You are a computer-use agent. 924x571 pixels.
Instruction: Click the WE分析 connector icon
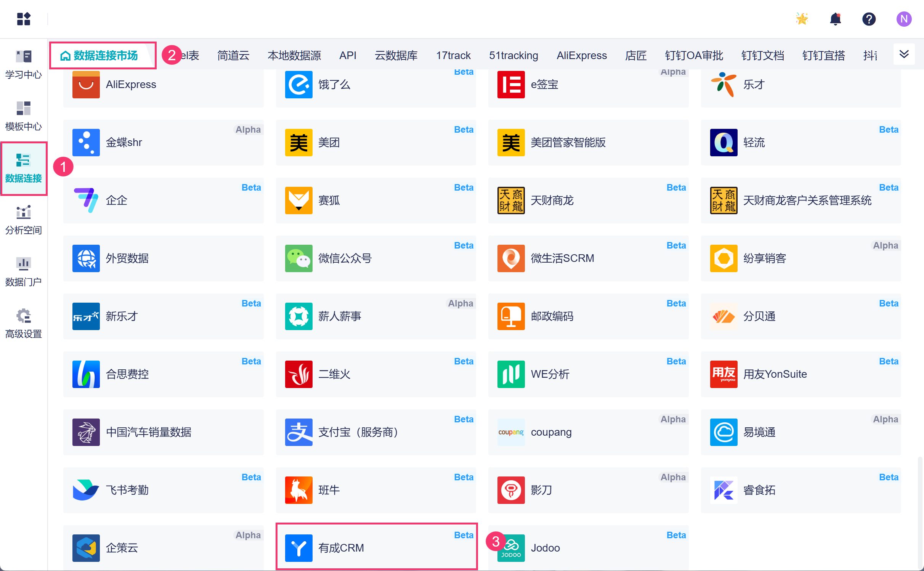[x=511, y=374]
